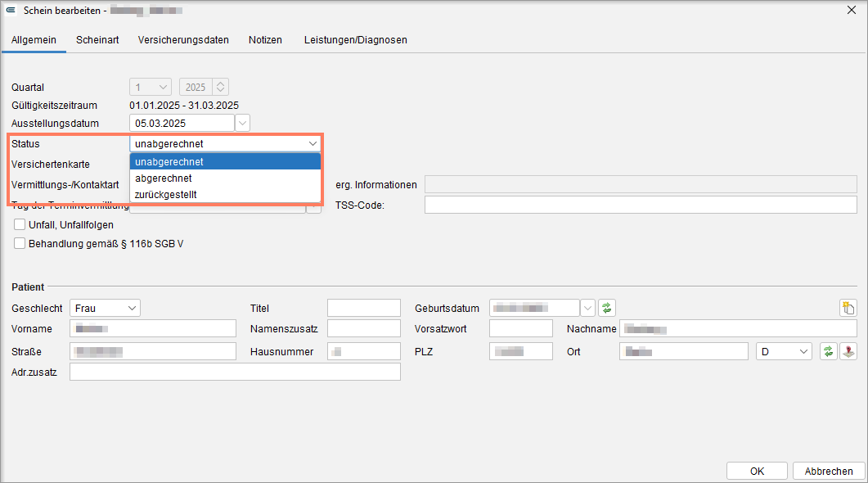Click the year stepper arrows beside 2025
The image size is (868, 483).
click(x=220, y=87)
